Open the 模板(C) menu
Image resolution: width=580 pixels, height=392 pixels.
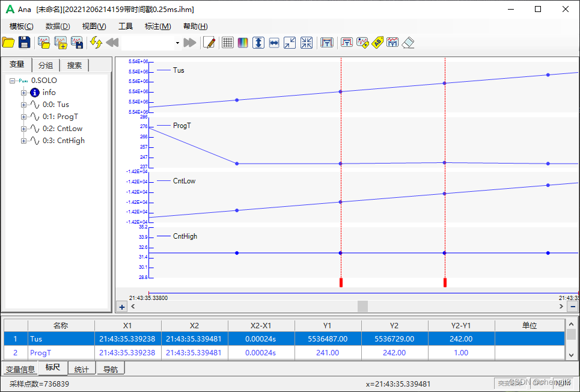coord(22,26)
